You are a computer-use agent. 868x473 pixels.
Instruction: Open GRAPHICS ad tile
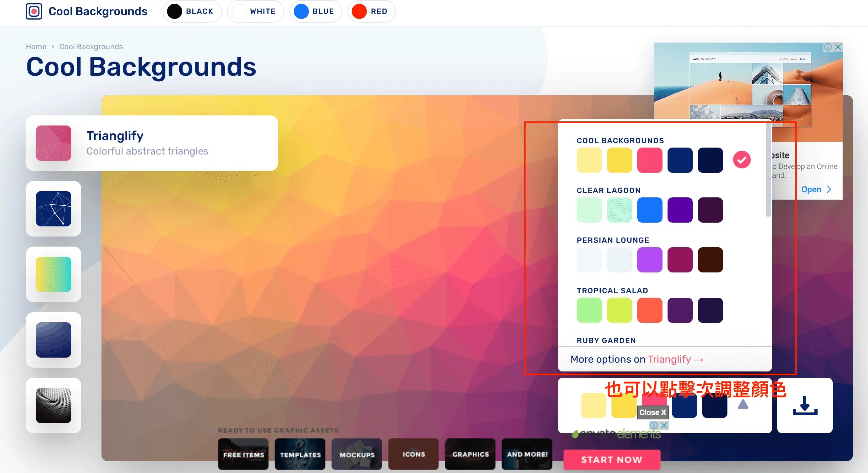coord(470,454)
